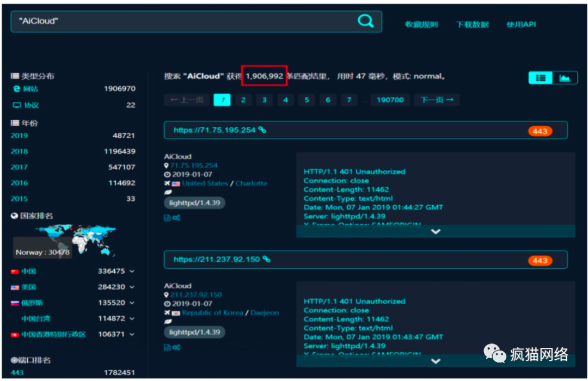Filter by country 俄罗斯

tap(32, 303)
